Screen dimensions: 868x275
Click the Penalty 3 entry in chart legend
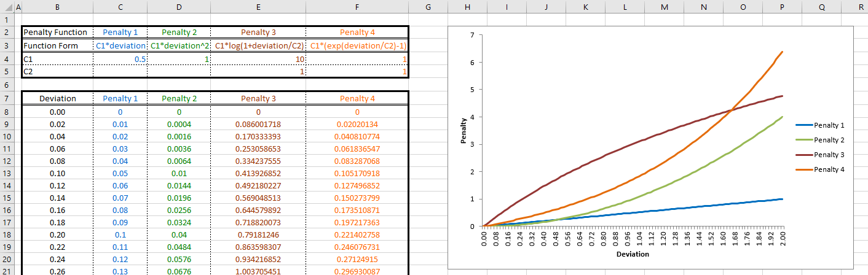(x=829, y=154)
